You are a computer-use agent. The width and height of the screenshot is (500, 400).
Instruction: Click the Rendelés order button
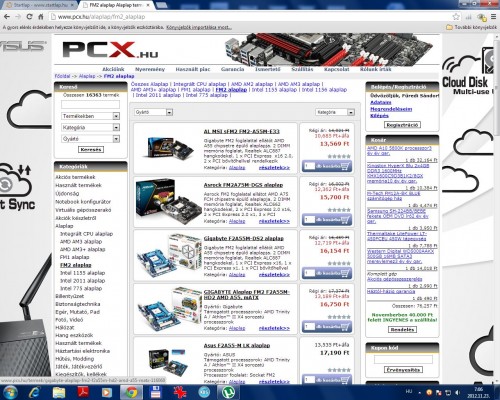[403, 329]
